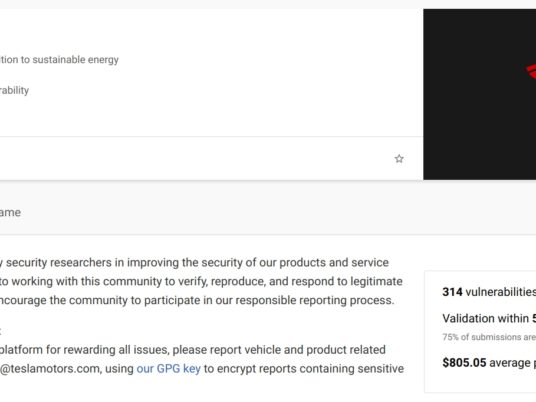This screenshot has height=402, width=536.
Task: Open the "our GPG key" link
Action: click(169, 368)
